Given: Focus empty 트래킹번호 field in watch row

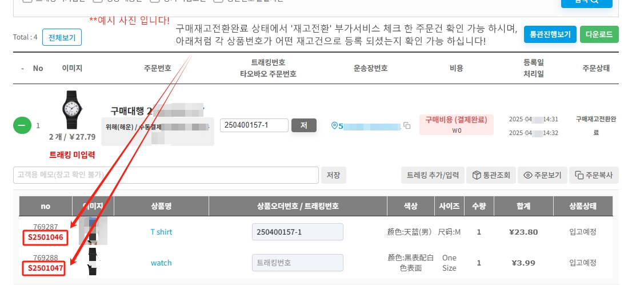Looking at the screenshot, I should [298, 263].
